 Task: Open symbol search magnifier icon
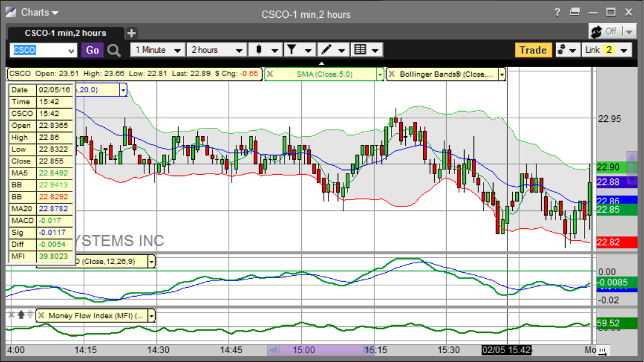pyautogui.click(x=114, y=51)
